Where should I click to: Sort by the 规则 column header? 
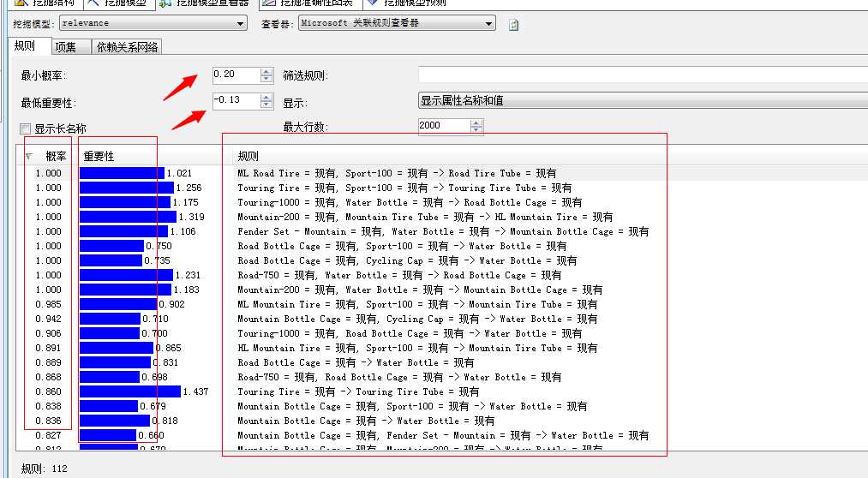point(248,157)
